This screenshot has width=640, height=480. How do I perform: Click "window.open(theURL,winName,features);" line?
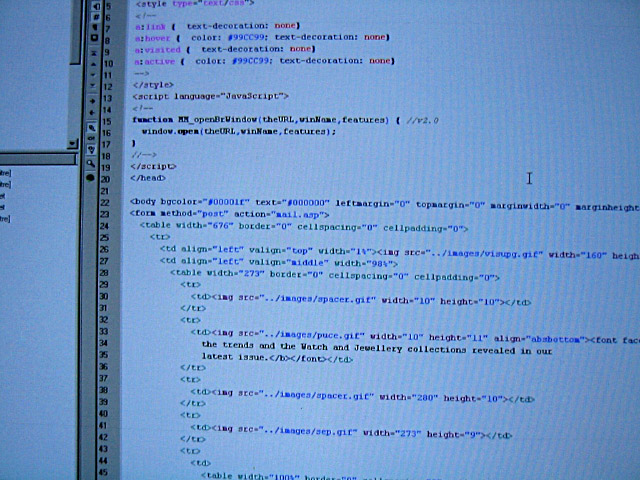click(238, 131)
